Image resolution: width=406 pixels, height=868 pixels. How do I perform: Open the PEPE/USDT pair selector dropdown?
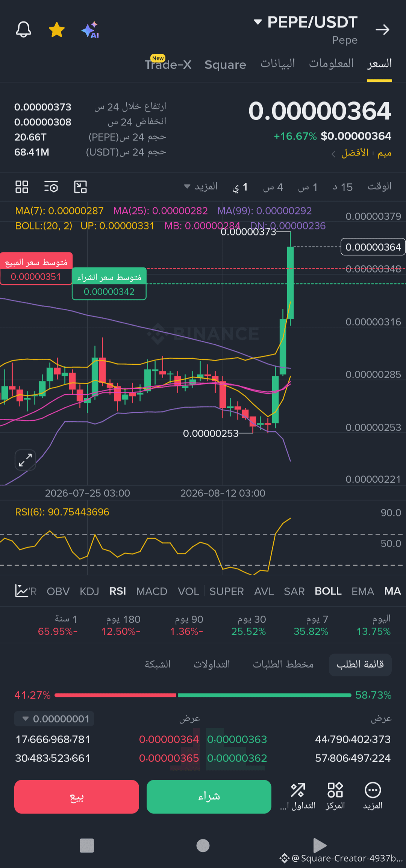306,22
